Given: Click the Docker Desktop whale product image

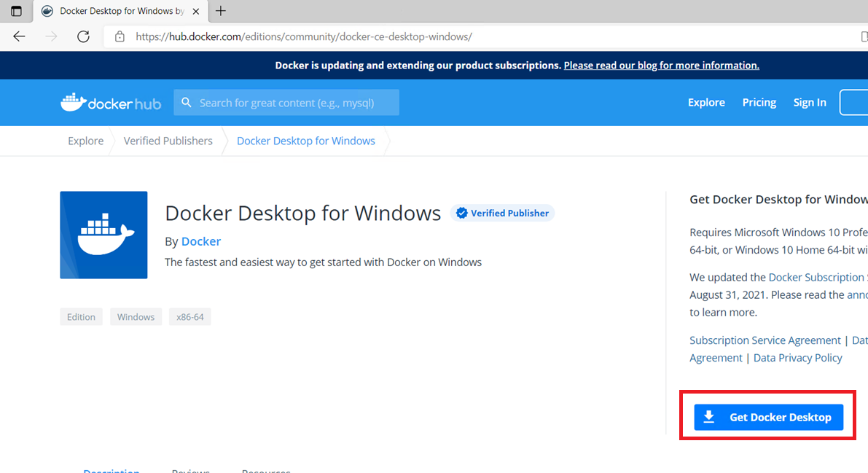Looking at the screenshot, I should pyautogui.click(x=104, y=235).
